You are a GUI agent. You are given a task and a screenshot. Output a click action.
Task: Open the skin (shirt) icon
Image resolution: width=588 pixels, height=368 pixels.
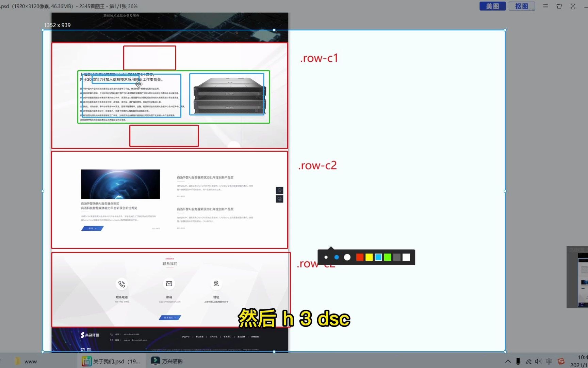[559, 6]
